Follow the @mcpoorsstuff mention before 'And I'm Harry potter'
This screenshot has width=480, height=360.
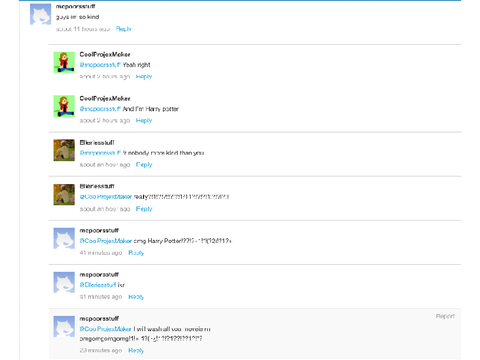click(x=100, y=109)
